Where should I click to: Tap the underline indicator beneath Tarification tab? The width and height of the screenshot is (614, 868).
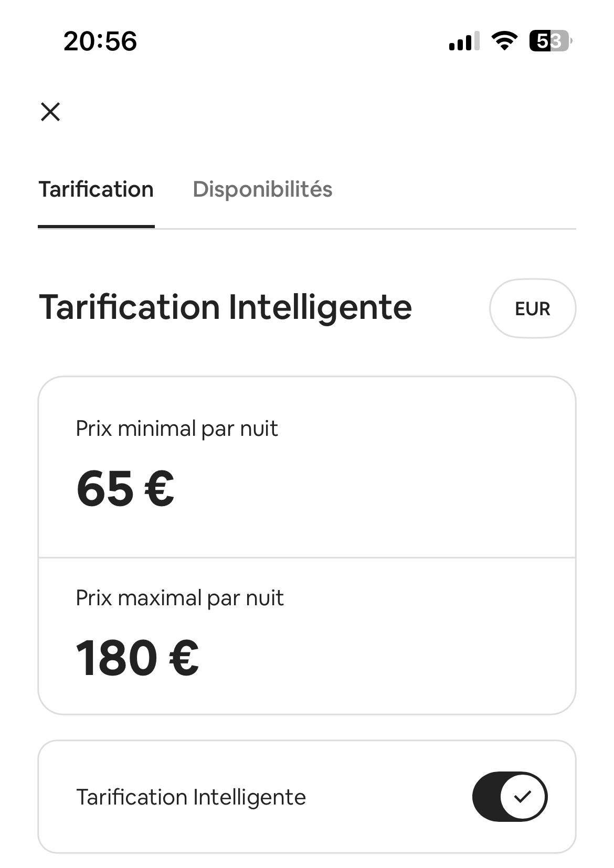pyautogui.click(x=96, y=227)
